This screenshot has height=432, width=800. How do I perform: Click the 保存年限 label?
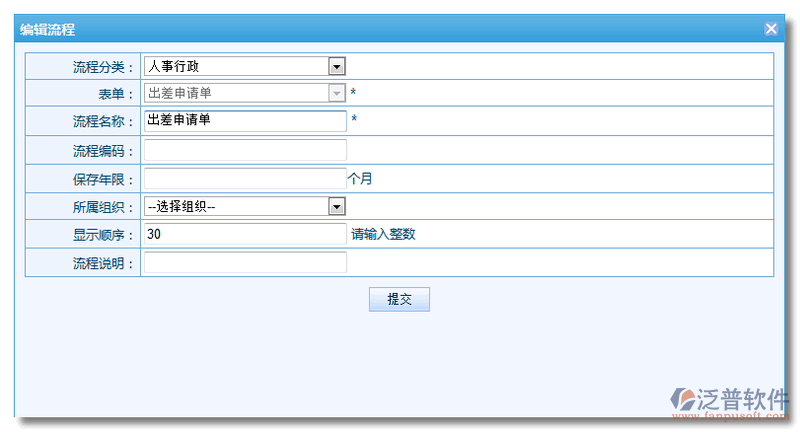(103, 180)
